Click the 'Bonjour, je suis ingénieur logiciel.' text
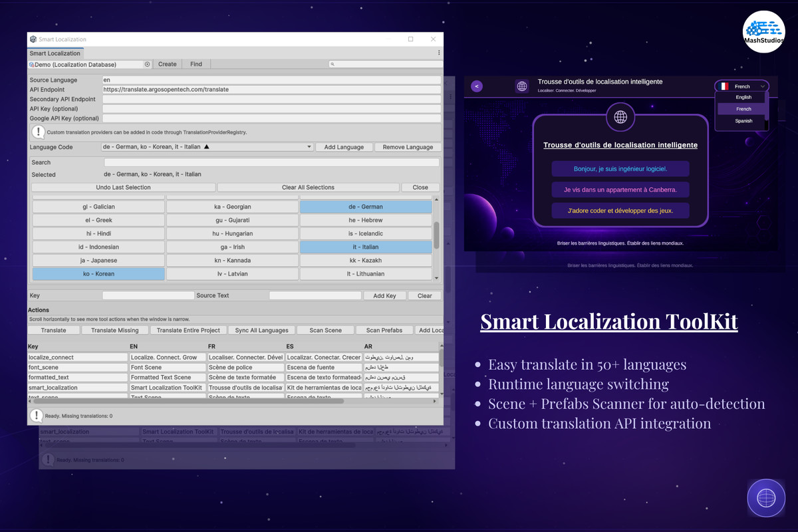Image resolution: width=798 pixels, height=532 pixels. tap(620, 169)
